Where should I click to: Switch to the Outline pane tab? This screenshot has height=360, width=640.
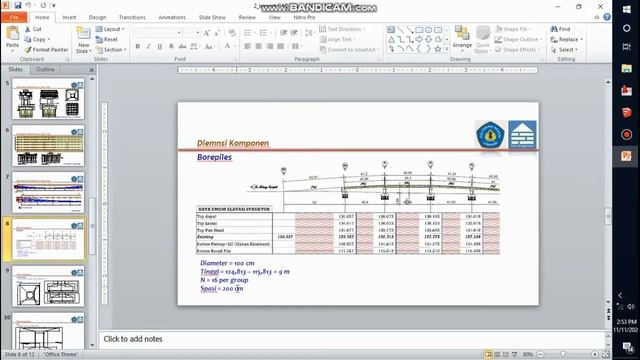pos(45,69)
